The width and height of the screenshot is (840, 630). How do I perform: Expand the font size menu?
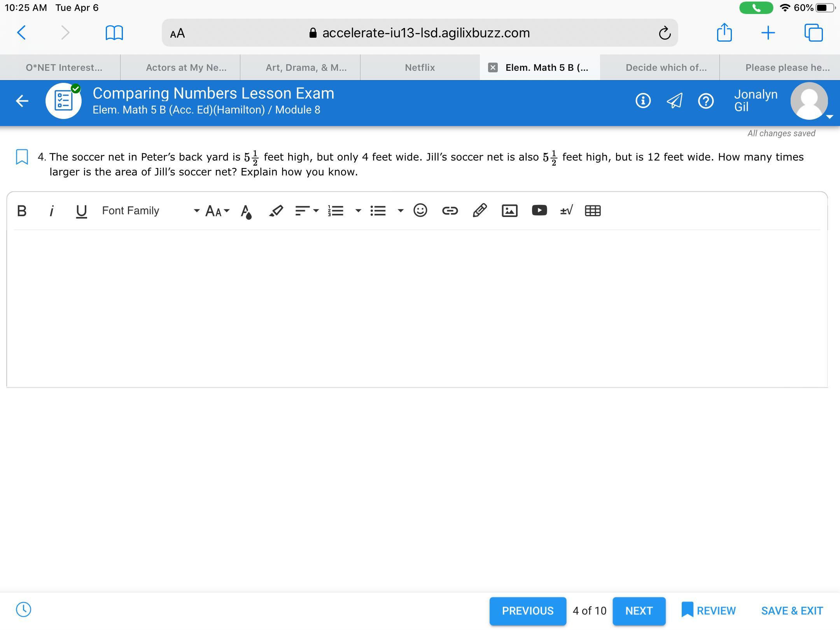[217, 210]
